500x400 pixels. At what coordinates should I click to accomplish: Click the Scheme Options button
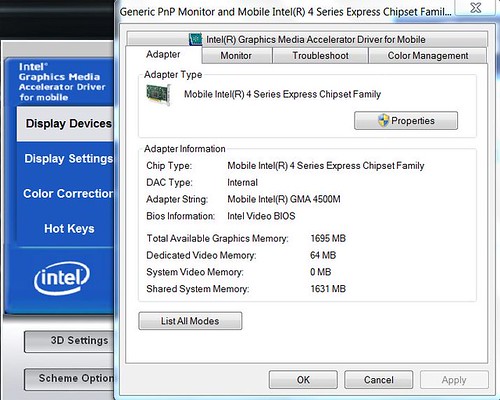pyautogui.click(x=69, y=379)
